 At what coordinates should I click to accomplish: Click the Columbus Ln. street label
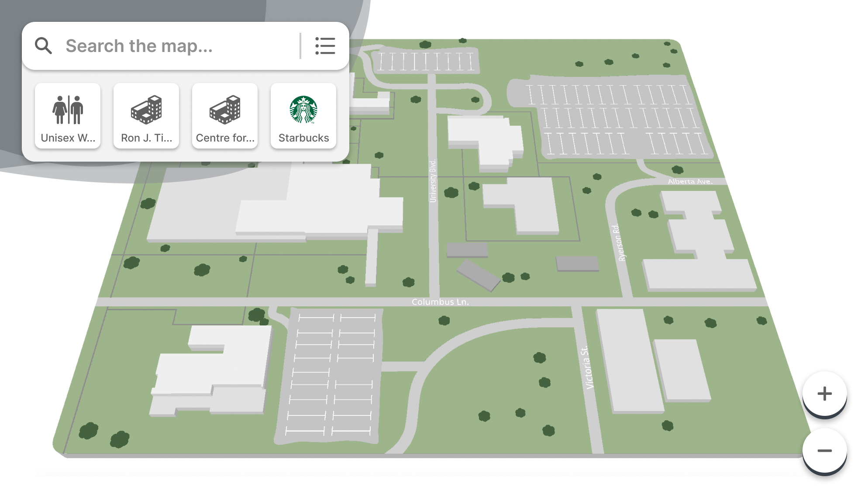coord(440,302)
